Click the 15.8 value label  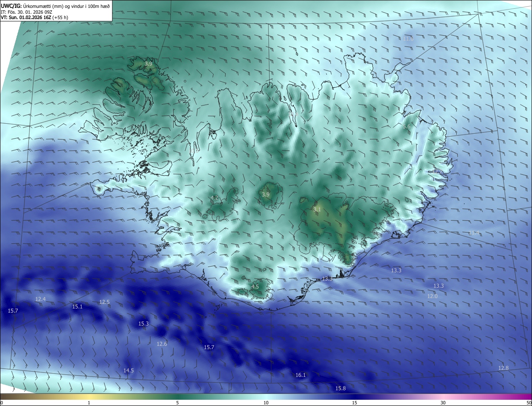pyautogui.click(x=340, y=389)
